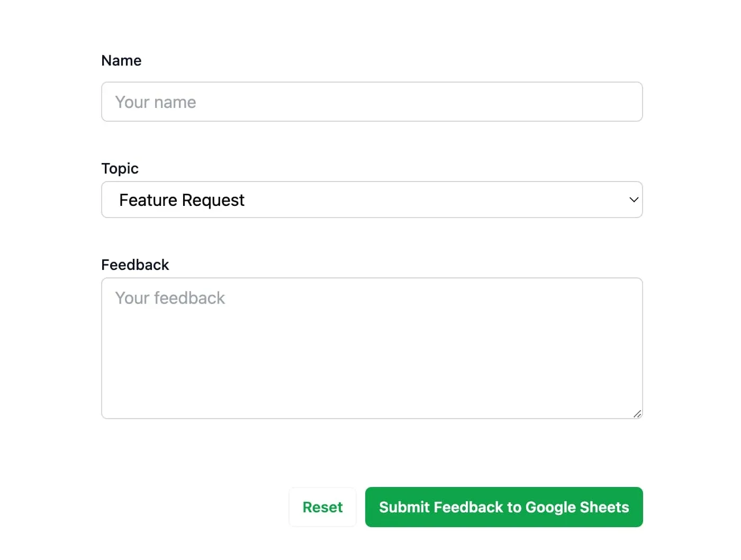Screen dimensions: 741x560
Task: Click the center of the Feedback textarea
Action: tap(372, 348)
